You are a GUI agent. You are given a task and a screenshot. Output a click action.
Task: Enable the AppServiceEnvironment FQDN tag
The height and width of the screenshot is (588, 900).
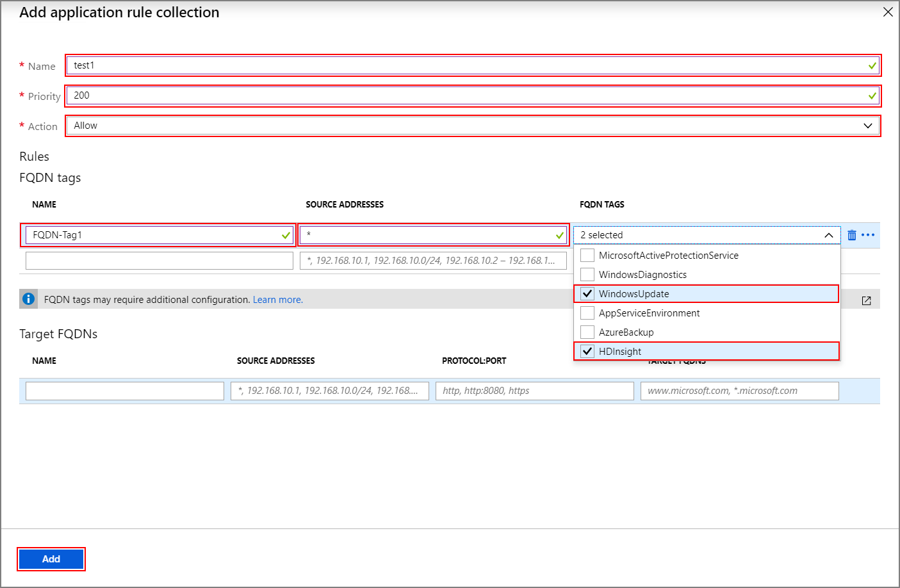pos(587,313)
